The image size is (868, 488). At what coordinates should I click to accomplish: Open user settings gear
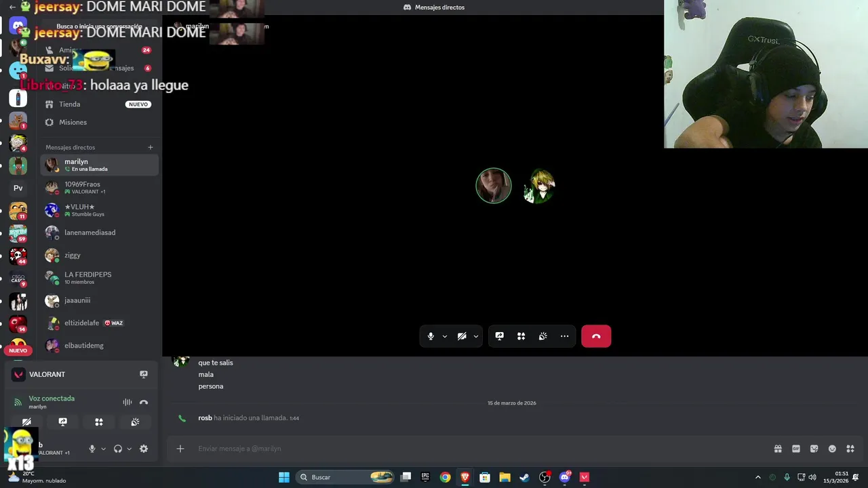144,449
